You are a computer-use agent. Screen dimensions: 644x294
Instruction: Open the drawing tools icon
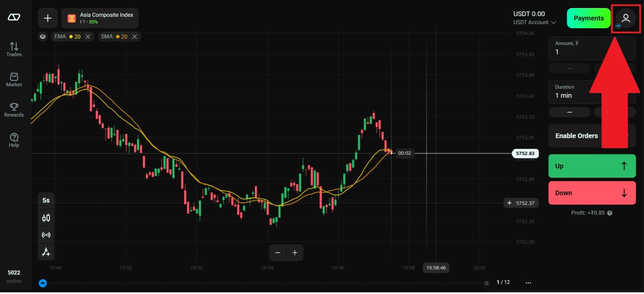46,252
